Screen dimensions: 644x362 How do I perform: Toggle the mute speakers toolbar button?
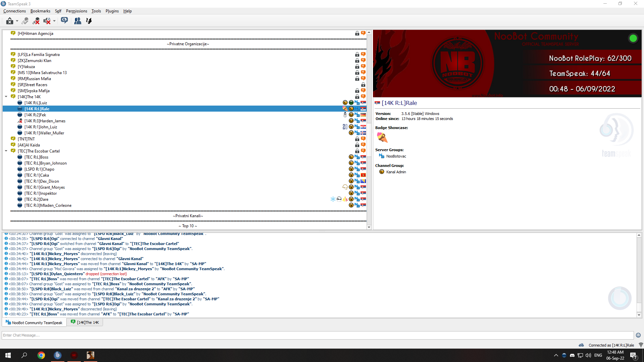[47, 21]
